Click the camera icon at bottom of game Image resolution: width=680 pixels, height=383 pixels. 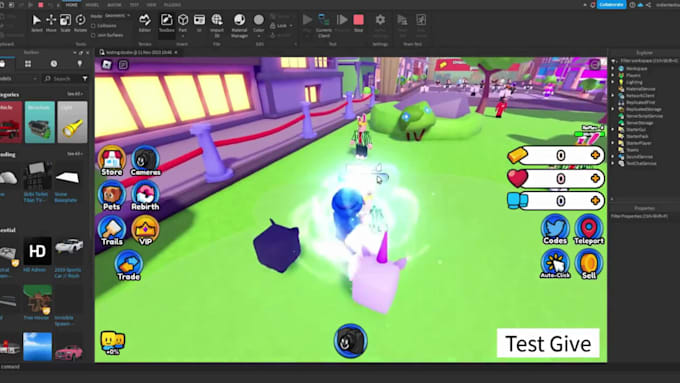pyautogui.click(x=350, y=340)
